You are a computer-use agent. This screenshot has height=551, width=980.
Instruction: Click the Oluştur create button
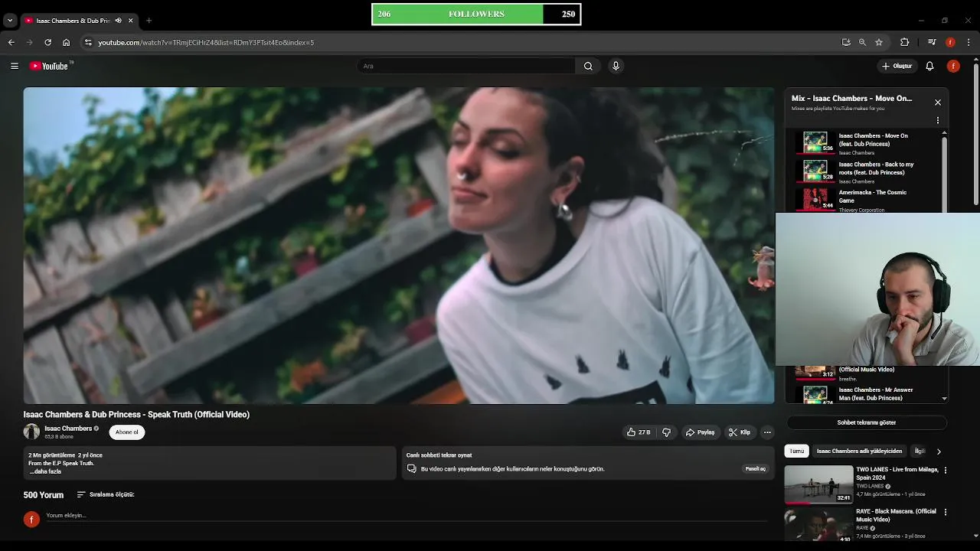coord(897,66)
